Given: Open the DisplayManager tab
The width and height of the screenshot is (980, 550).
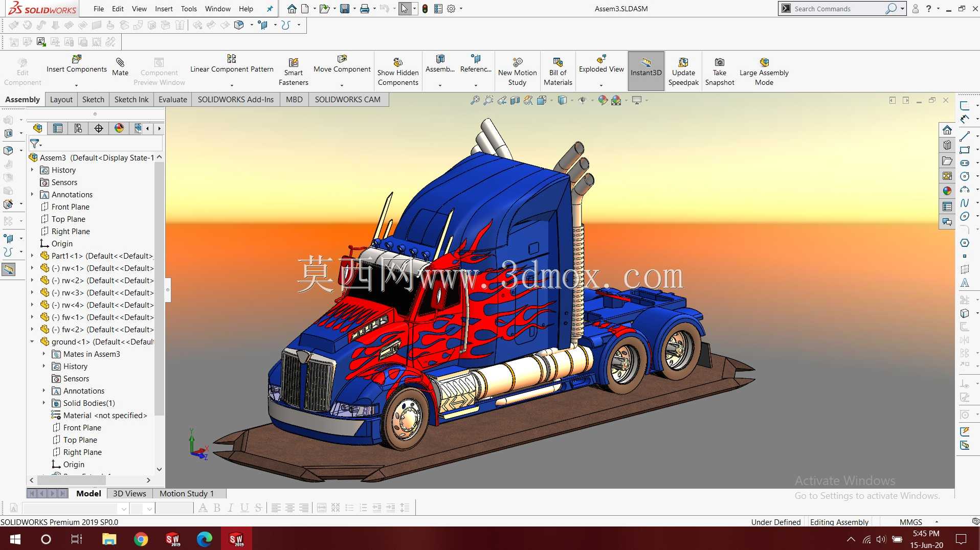Looking at the screenshot, I should (119, 128).
